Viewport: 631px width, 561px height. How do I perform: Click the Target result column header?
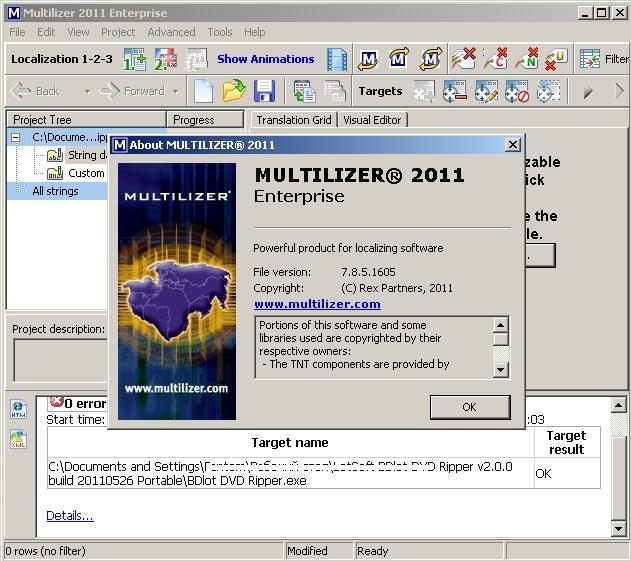(567, 443)
